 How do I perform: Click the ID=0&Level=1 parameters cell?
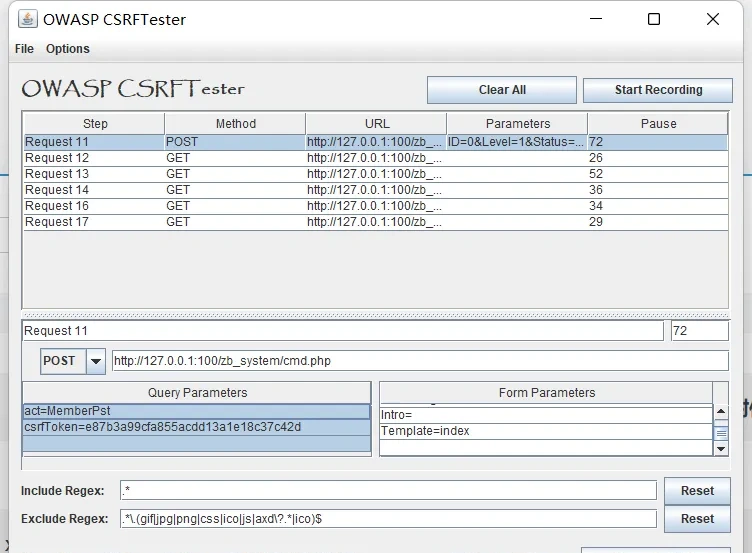517,142
